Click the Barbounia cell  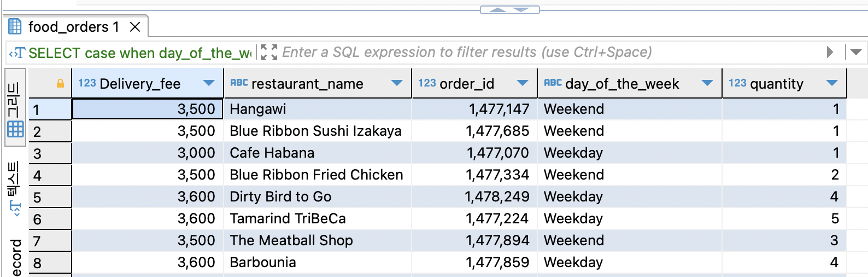pos(318,262)
